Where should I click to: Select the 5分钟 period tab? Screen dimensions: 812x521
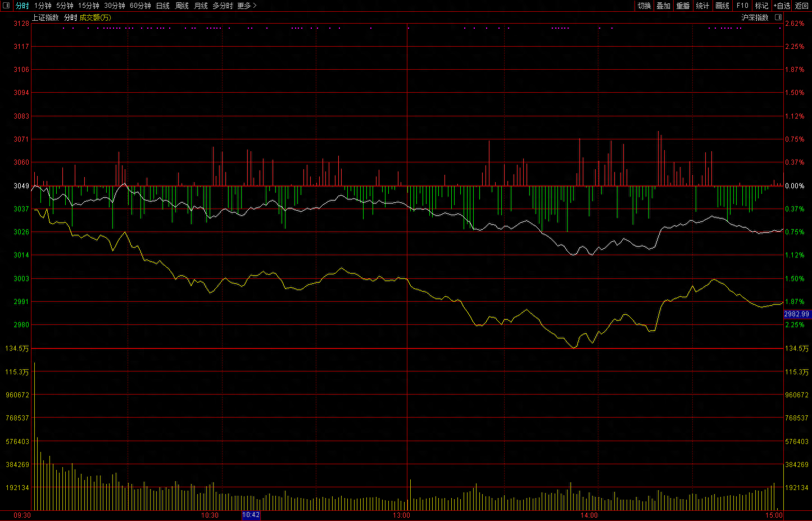tap(65, 6)
